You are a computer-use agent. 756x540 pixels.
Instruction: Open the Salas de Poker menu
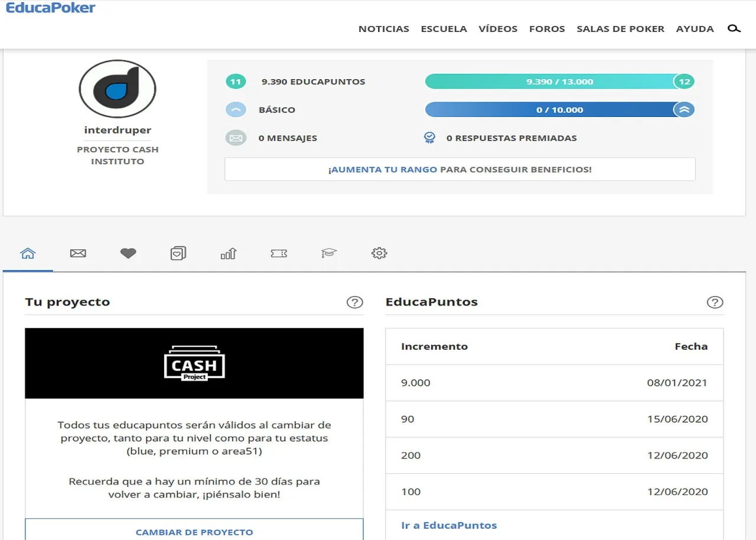621,28
